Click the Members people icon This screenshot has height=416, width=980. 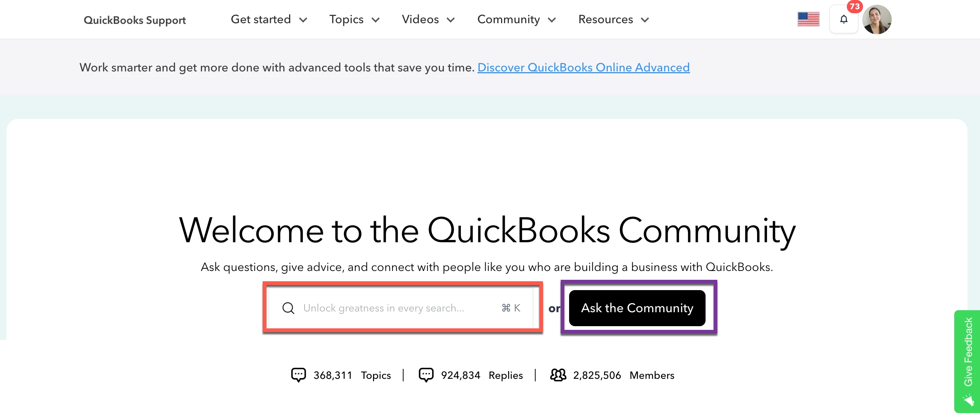tap(558, 375)
